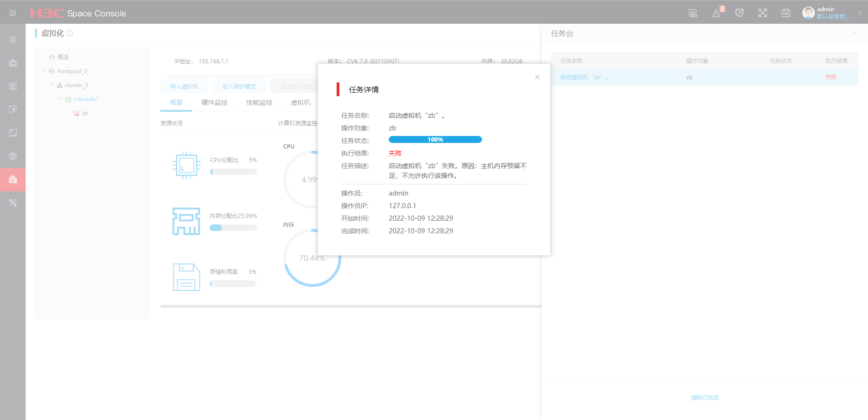868x420 pixels.
Task: Open the alarm warning triangle with badge 2
Action: pos(716,13)
